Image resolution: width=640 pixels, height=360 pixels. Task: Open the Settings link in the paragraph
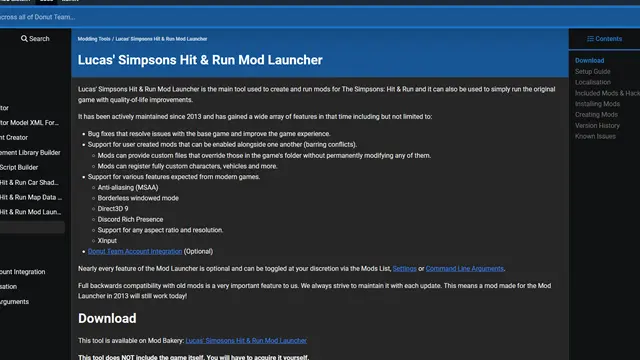[x=404, y=269]
